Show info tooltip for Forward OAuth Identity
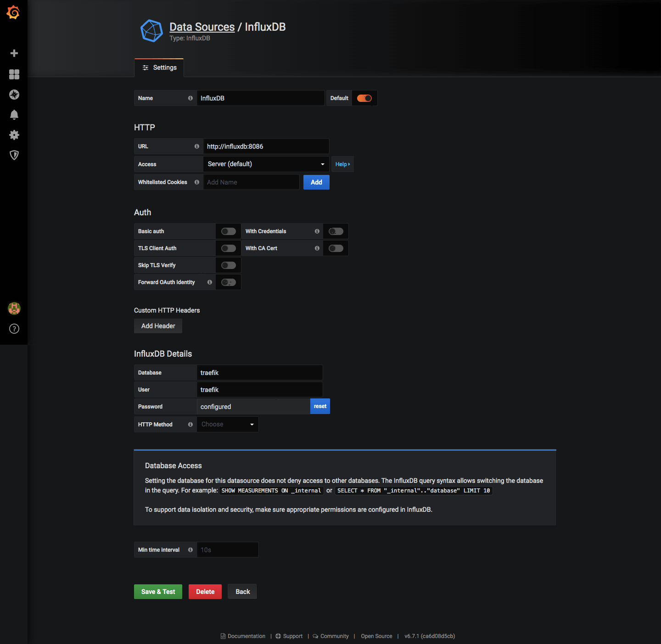Viewport: 661px width, 644px height. (x=210, y=282)
